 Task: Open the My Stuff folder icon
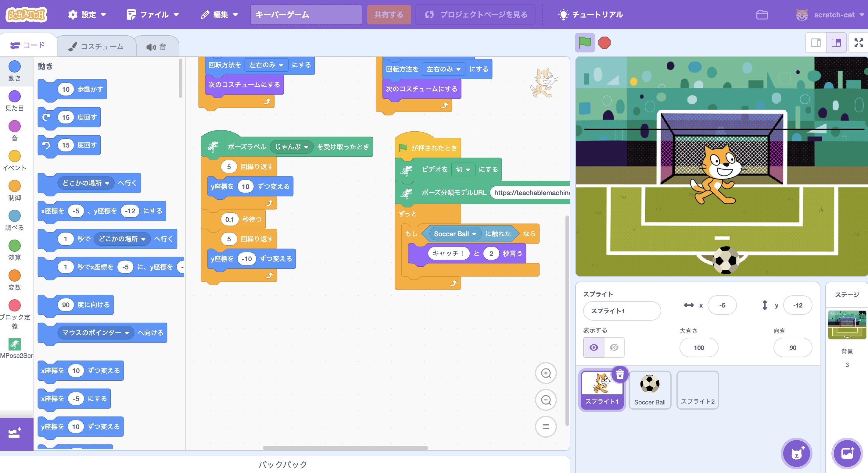coord(762,15)
